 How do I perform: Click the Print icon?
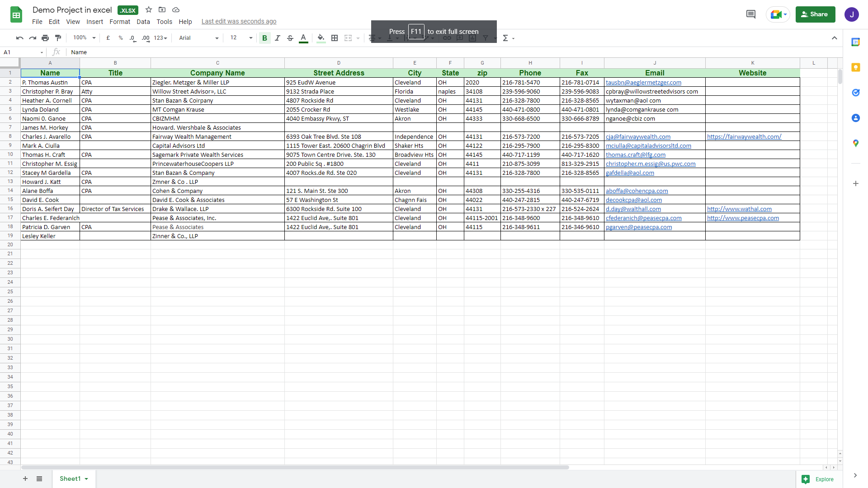(45, 38)
